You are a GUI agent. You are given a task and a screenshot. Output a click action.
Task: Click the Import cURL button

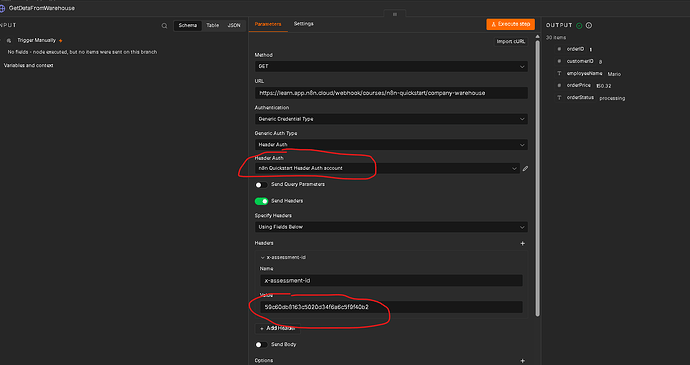(x=510, y=41)
